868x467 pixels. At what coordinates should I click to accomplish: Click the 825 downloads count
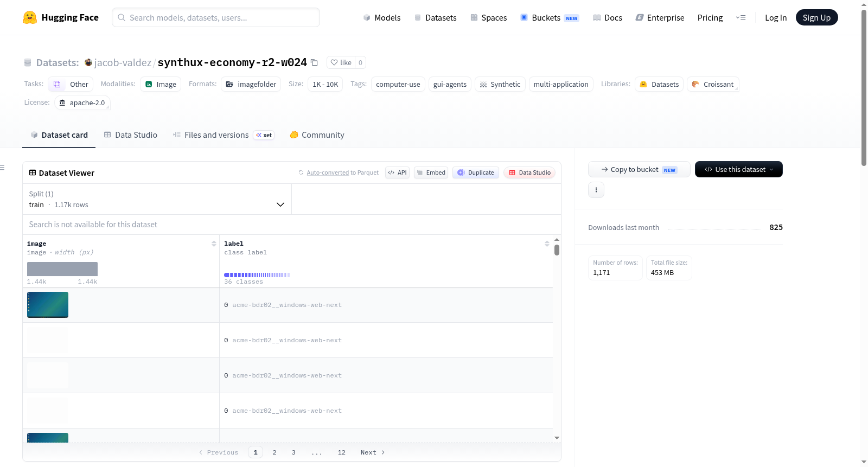click(776, 227)
